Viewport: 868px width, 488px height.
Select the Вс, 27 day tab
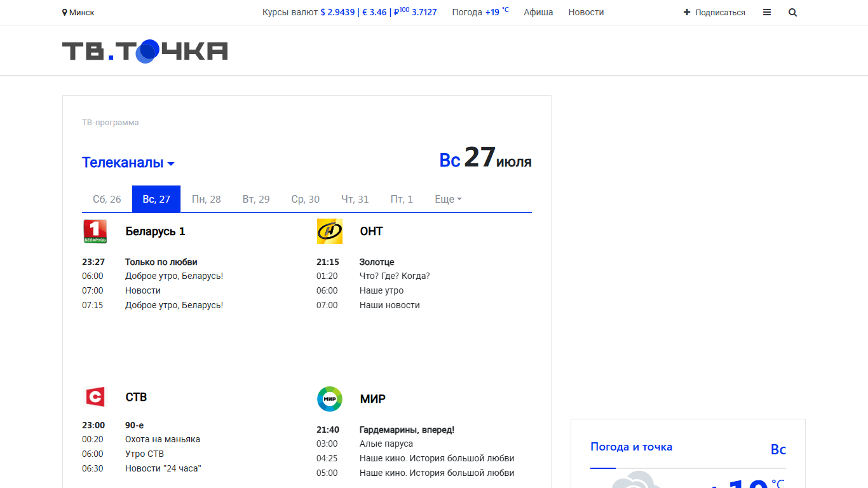point(156,200)
